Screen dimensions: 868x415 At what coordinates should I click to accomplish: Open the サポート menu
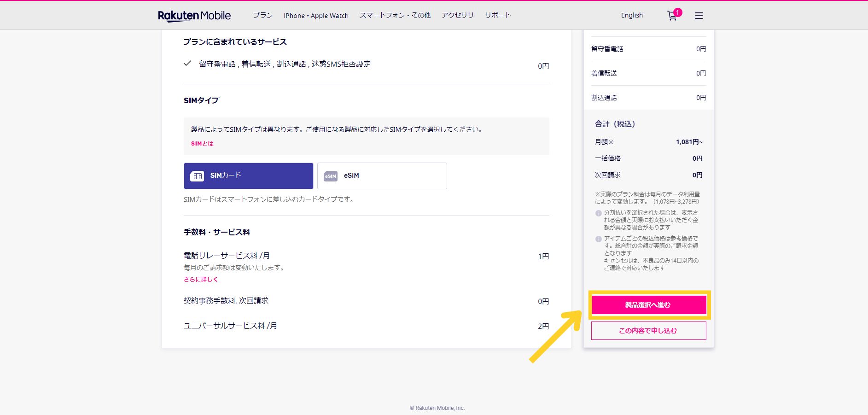[497, 15]
